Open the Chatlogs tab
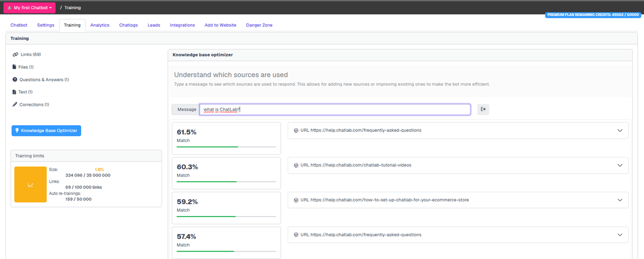Viewport: 644px width, 259px height. point(128,25)
